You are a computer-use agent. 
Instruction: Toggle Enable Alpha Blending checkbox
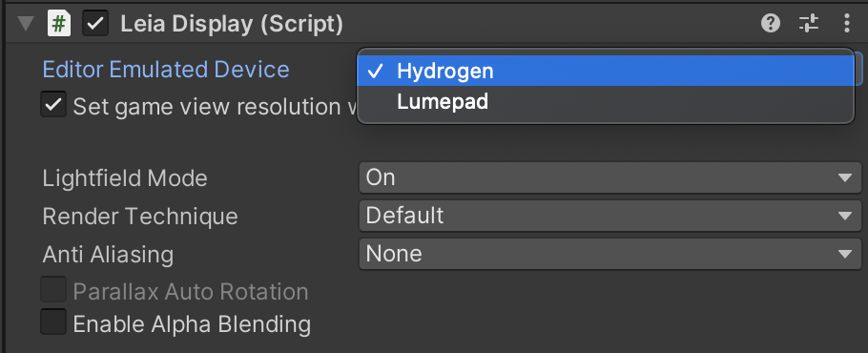click(x=53, y=322)
